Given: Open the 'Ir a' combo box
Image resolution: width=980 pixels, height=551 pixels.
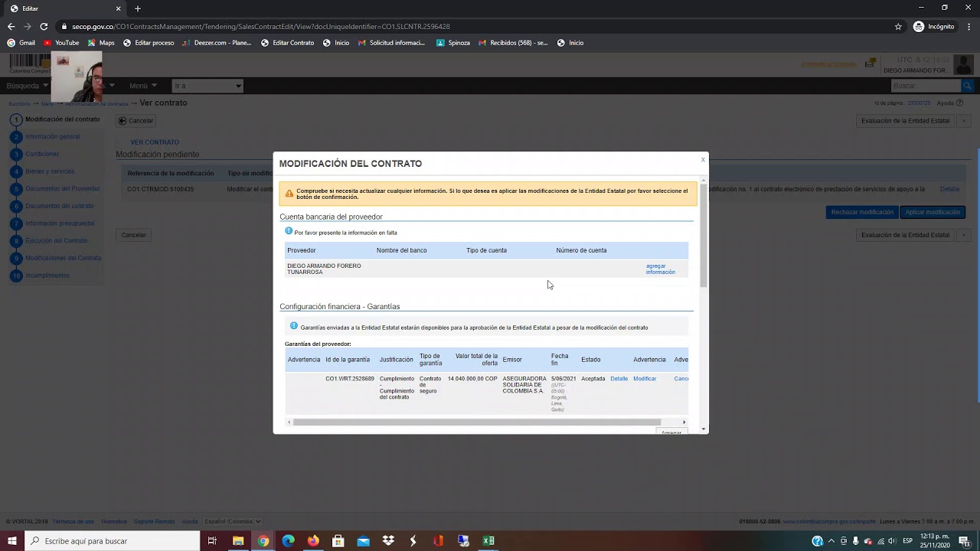Looking at the screenshot, I should pyautogui.click(x=207, y=86).
